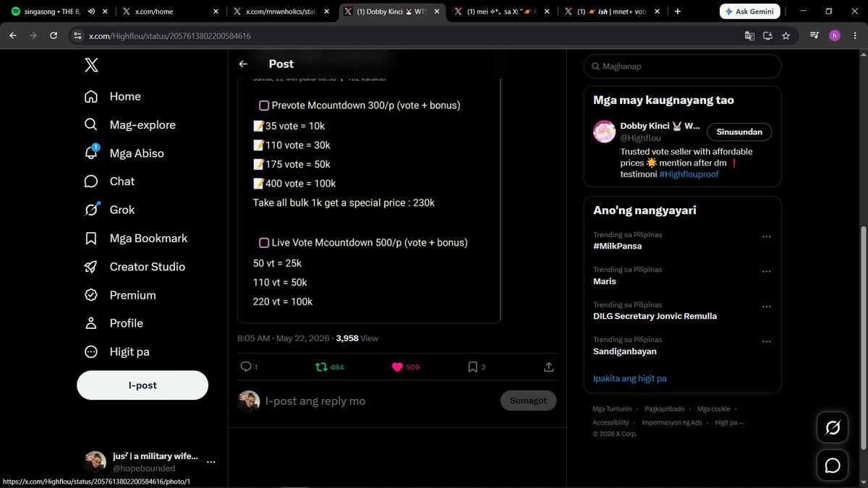Toggle repost showing 484
This screenshot has width=868, height=488.
(330, 367)
